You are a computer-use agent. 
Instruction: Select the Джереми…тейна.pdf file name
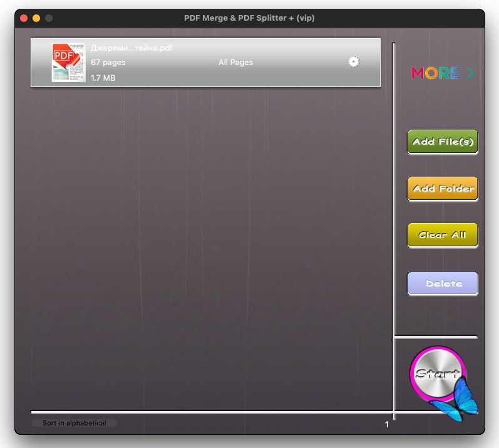pyautogui.click(x=131, y=48)
